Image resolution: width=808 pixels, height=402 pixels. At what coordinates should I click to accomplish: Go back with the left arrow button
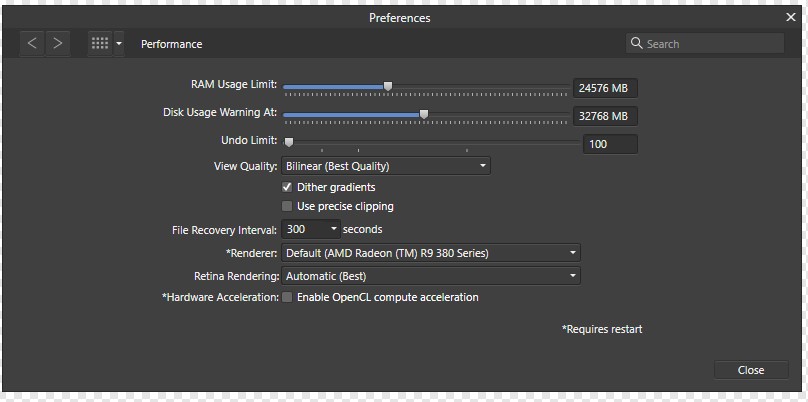pos(32,44)
